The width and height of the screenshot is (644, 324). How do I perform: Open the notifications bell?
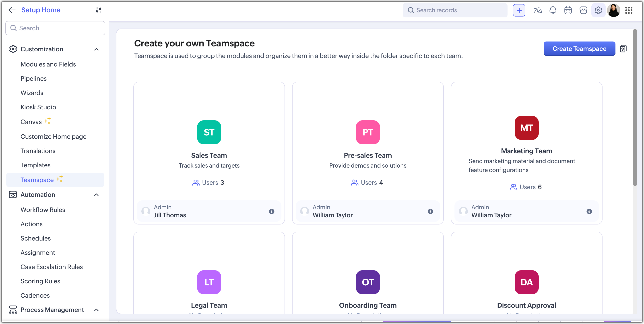click(x=553, y=10)
